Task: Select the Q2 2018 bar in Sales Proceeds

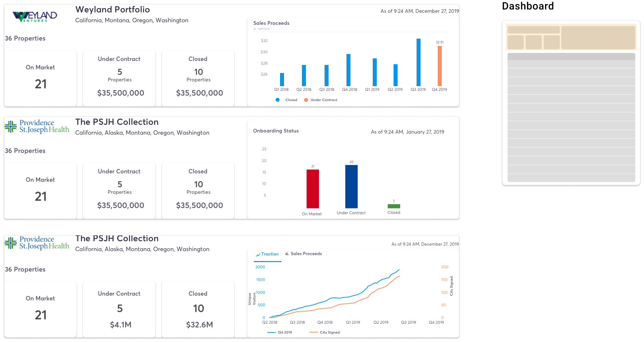Action: tap(304, 76)
